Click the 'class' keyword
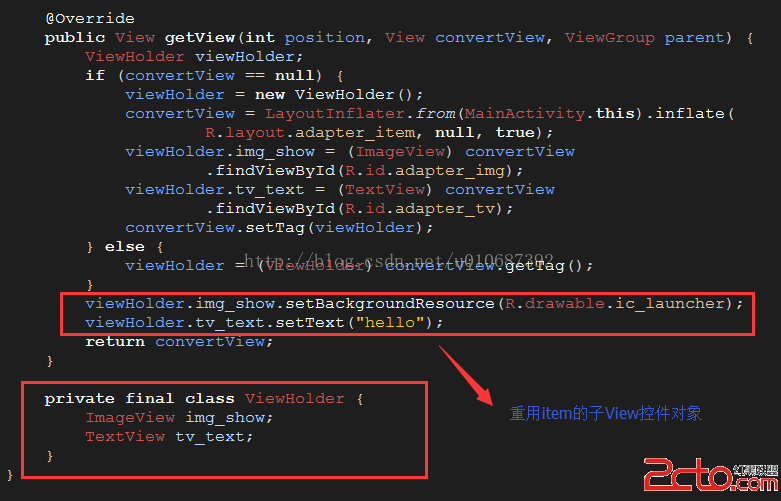This screenshot has width=781, height=501. pyautogui.click(x=210, y=399)
